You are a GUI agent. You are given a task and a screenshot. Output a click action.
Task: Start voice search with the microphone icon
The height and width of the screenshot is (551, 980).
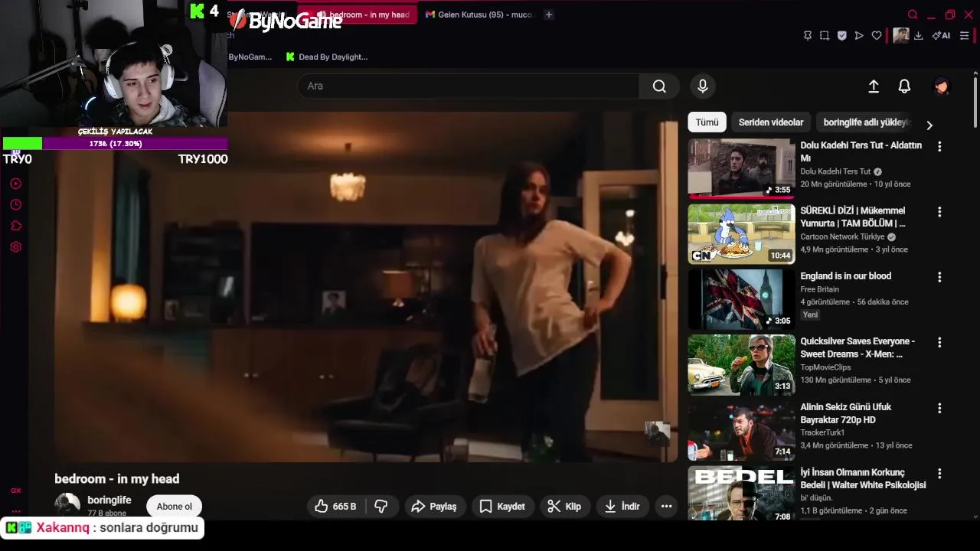coord(703,86)
